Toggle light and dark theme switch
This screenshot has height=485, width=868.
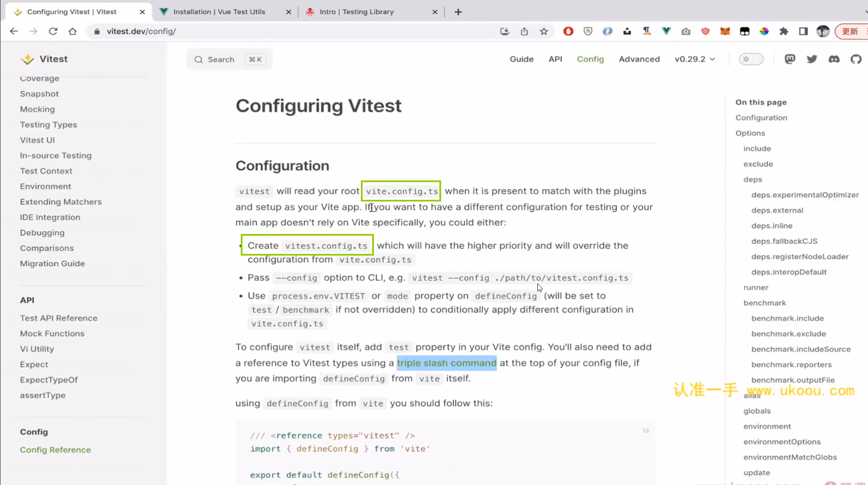pyautogui.click(x=751, y=59)
